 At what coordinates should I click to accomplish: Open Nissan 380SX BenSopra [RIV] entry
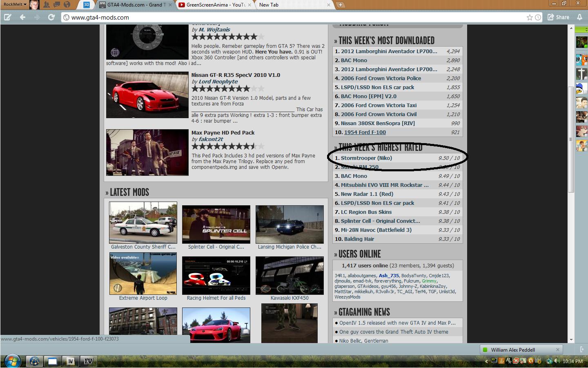click(378, 123)
